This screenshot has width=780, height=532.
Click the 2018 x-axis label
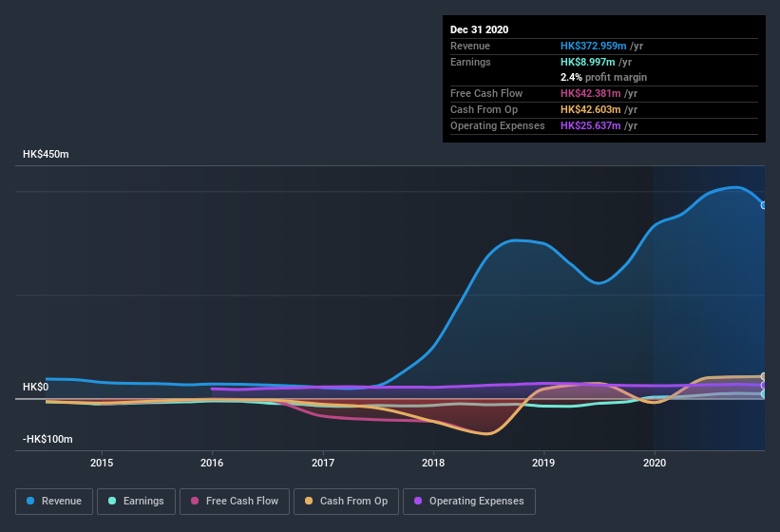pos(433,463)
